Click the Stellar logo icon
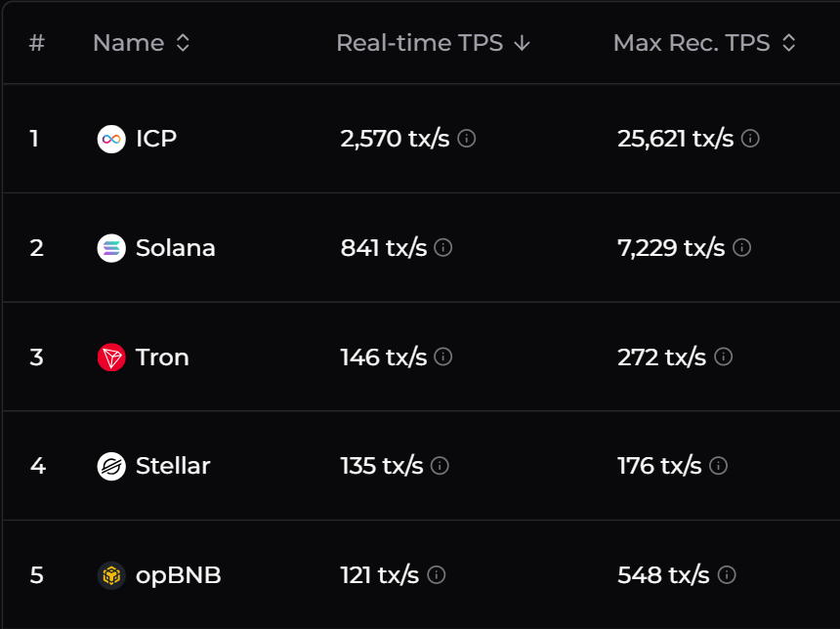840x629 pixels. pos(111,466)
